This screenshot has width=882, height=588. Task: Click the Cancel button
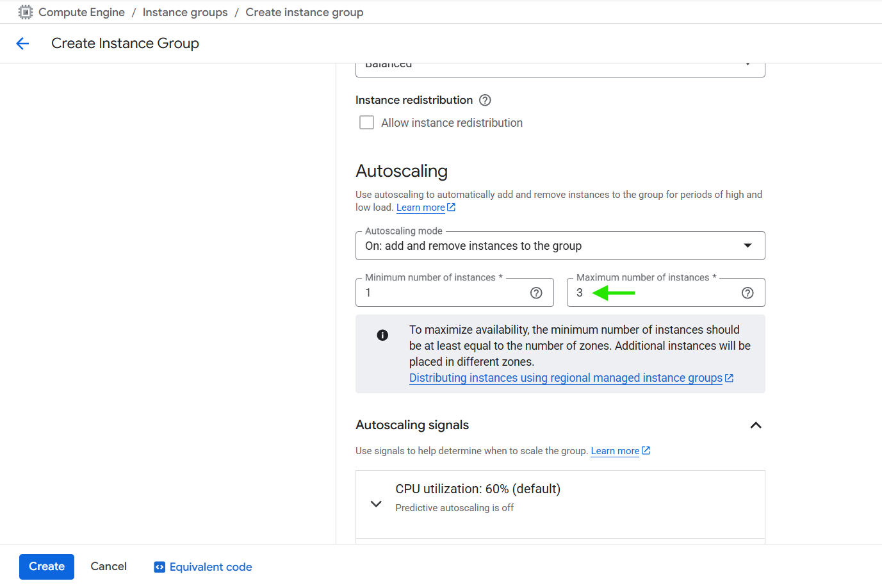tap(108, 566)
